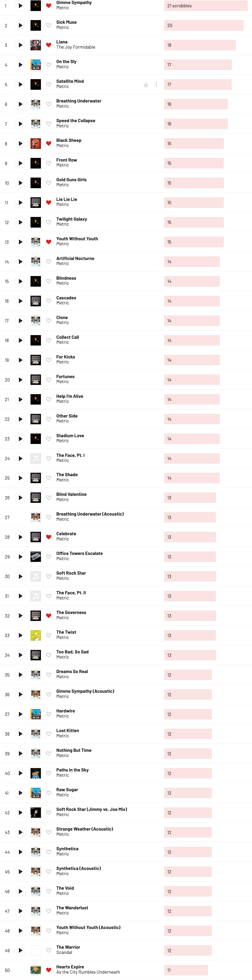Play The Warrior by Scandal

[x=20, y=950]
